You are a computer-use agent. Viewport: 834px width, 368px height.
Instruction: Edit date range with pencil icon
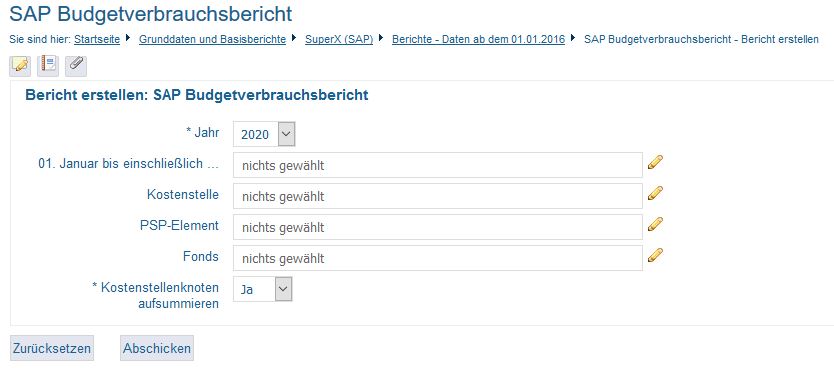pyautogui.click(x=655, y=162)
